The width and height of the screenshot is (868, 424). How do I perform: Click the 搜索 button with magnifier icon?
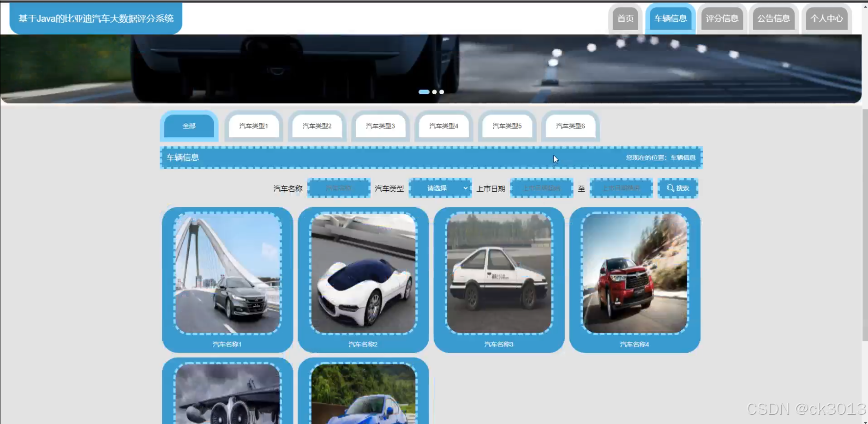678,188
